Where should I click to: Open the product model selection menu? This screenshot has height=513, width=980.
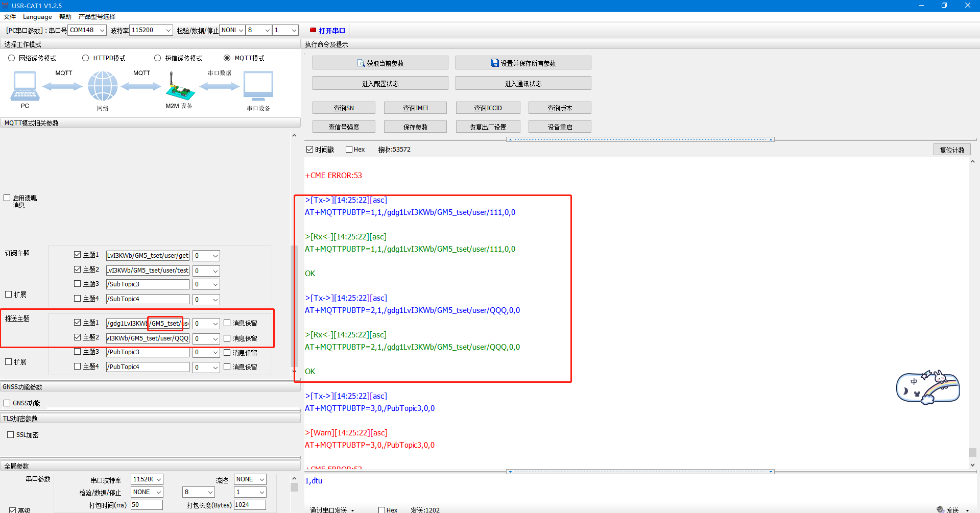tap(97, 16)
